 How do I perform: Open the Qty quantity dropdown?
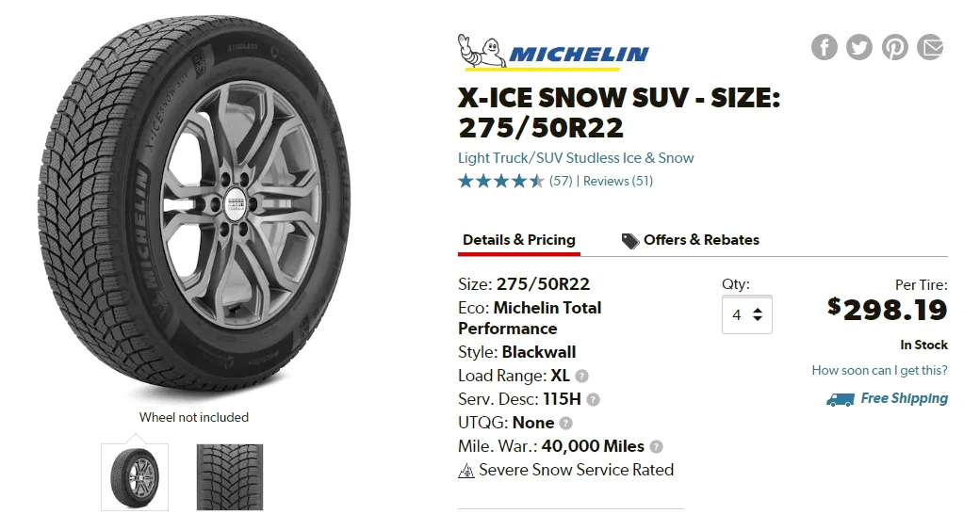tap(747, 314)
